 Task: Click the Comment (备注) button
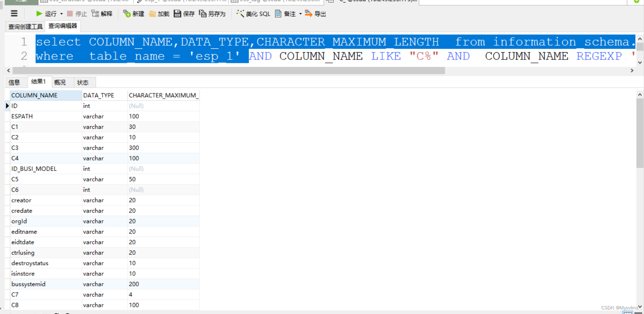coord(285,14)
